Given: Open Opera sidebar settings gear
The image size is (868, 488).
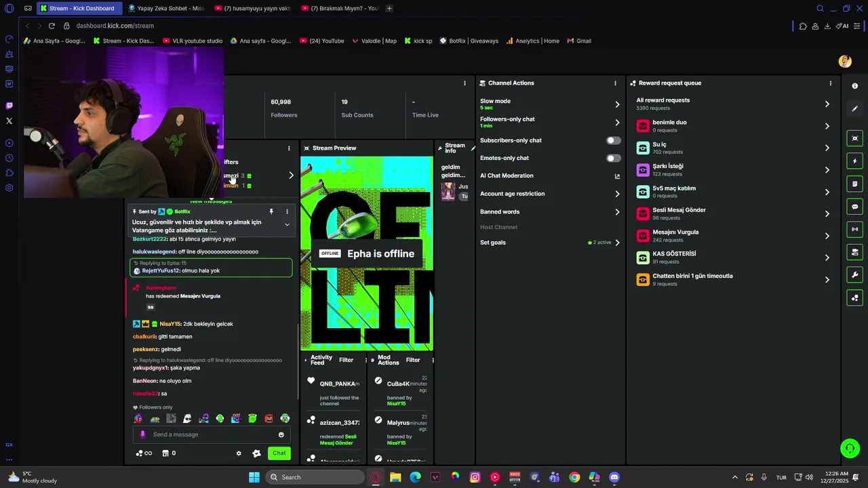Looking at the screenshot, I should tap(9, 188).
